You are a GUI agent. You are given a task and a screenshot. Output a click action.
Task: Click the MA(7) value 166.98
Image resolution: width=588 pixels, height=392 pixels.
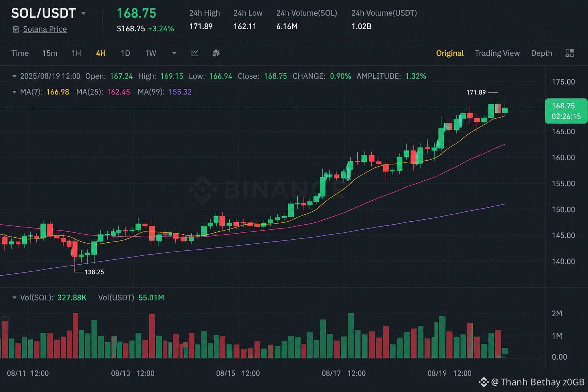point(57,92)
